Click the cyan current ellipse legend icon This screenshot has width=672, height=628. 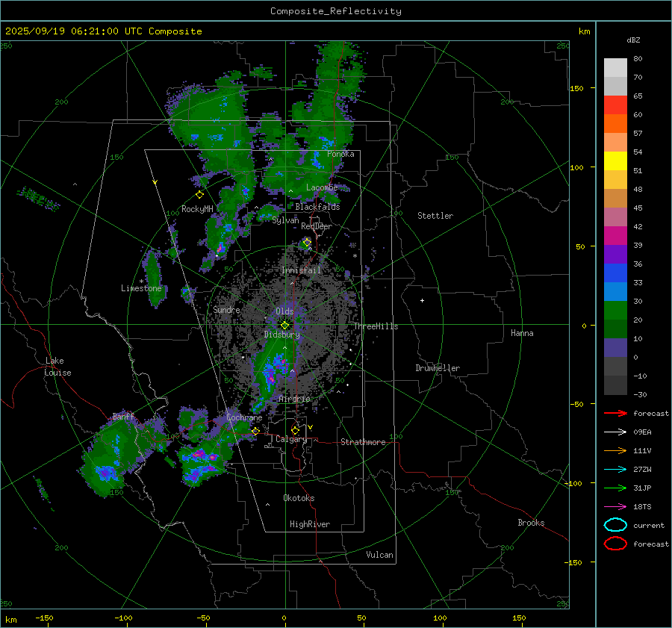[615, 525]
